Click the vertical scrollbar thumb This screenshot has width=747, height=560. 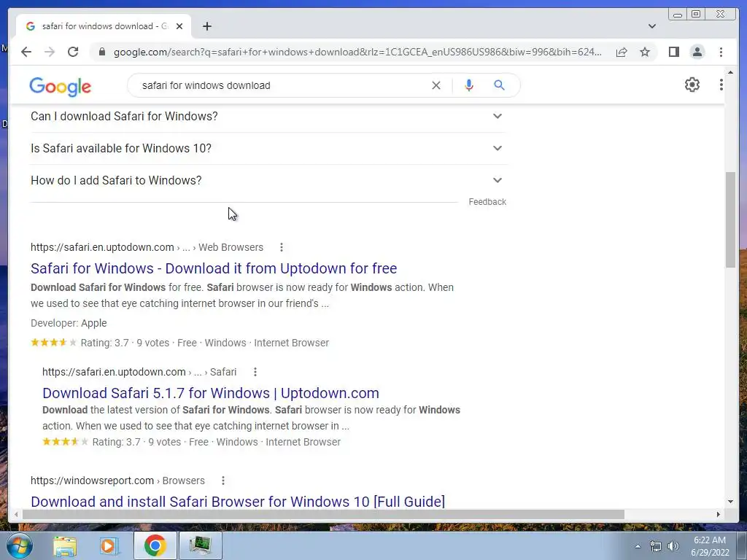[730, 219]
